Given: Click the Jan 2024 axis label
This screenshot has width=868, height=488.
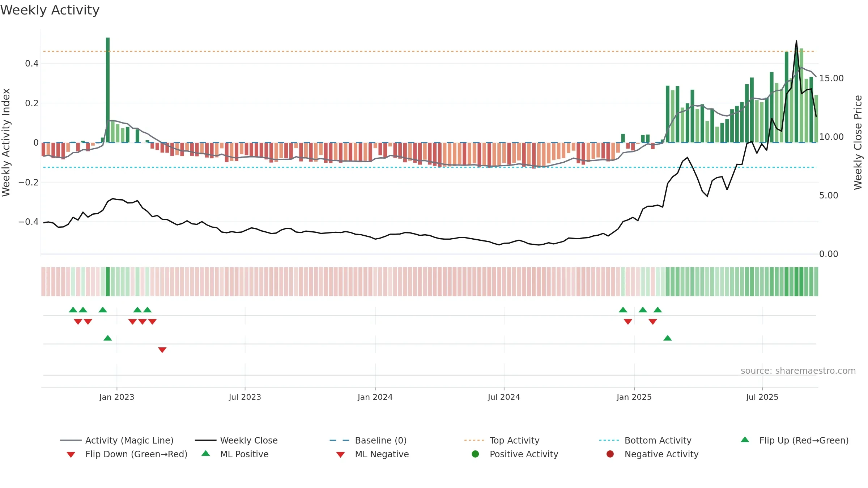Looking at the screenshot, I should (375, 397).
